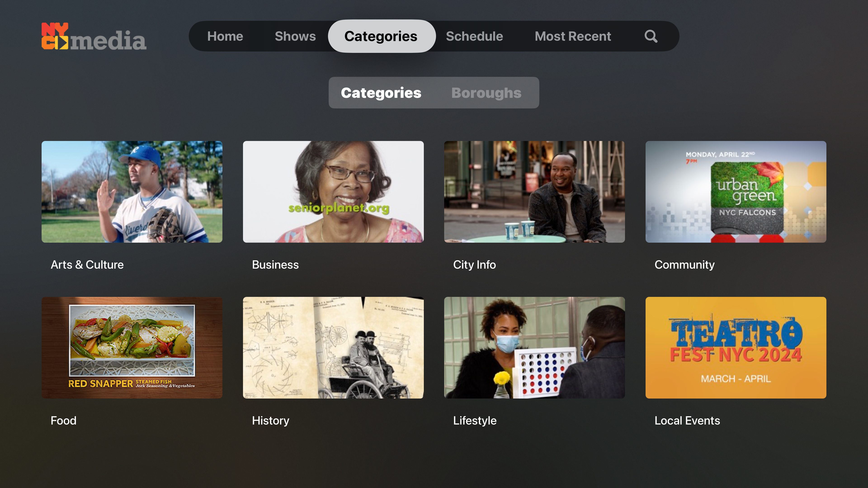Click the "Lifestyle" label text

point(475,421)
